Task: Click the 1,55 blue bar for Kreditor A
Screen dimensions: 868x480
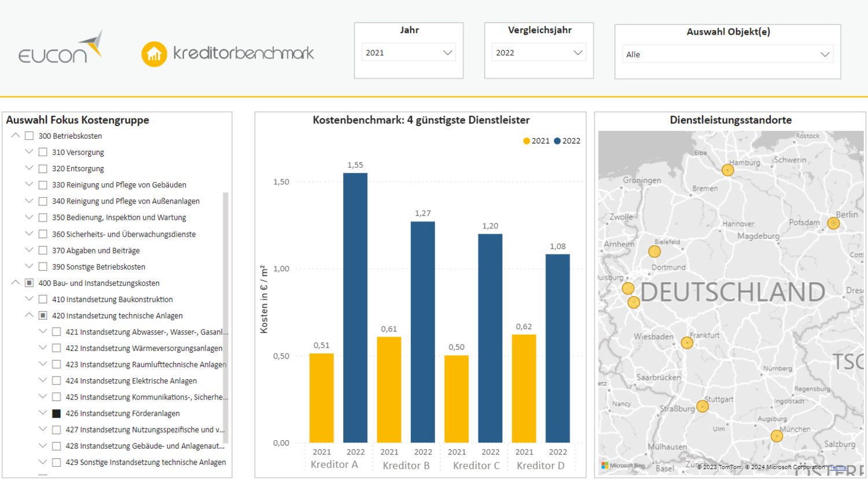Action: point(355,308)
